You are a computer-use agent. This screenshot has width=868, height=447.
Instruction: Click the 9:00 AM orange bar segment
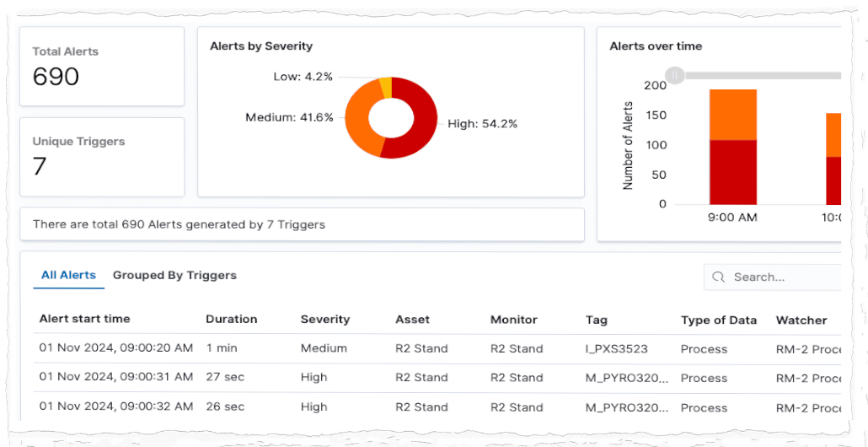tap(733, 115)
